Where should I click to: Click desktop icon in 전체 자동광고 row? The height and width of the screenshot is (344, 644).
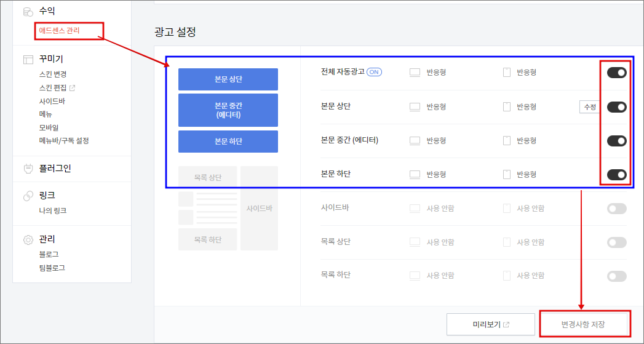coord(415,73)
